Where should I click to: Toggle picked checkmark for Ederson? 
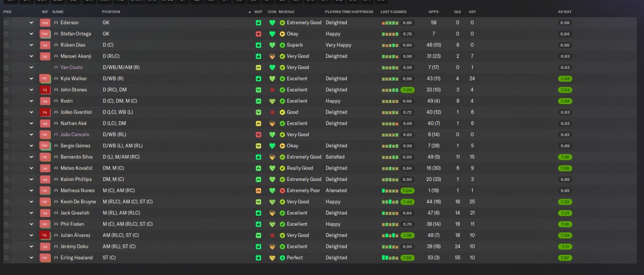click(6, 23)
